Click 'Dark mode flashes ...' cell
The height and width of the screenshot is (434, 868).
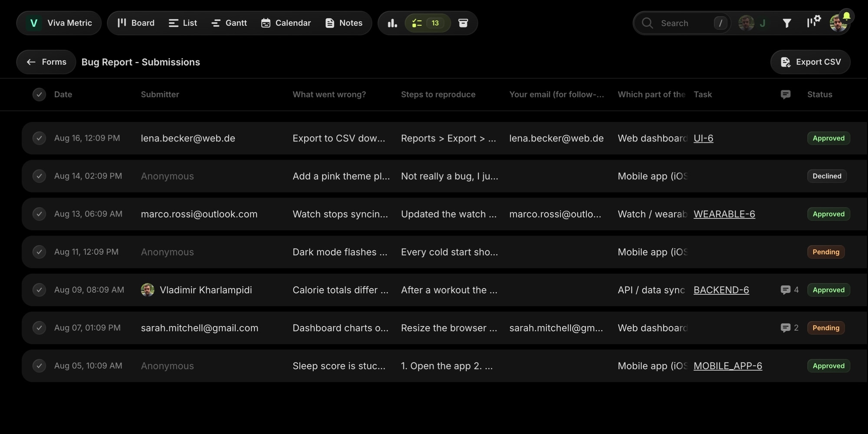click(340, 252)
